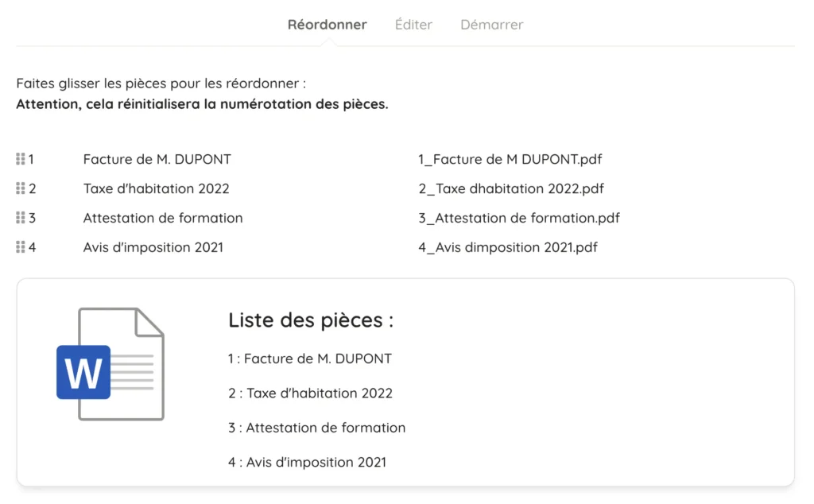This screenshot has width=814, height=504.
Task: Click the drag handle next to Facture de M. DUPONT
Action: tap(20, 159)
